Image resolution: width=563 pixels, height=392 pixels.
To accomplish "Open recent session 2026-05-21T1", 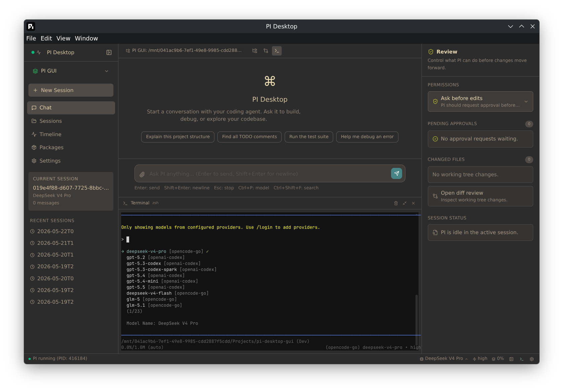I will pos(71,243).
